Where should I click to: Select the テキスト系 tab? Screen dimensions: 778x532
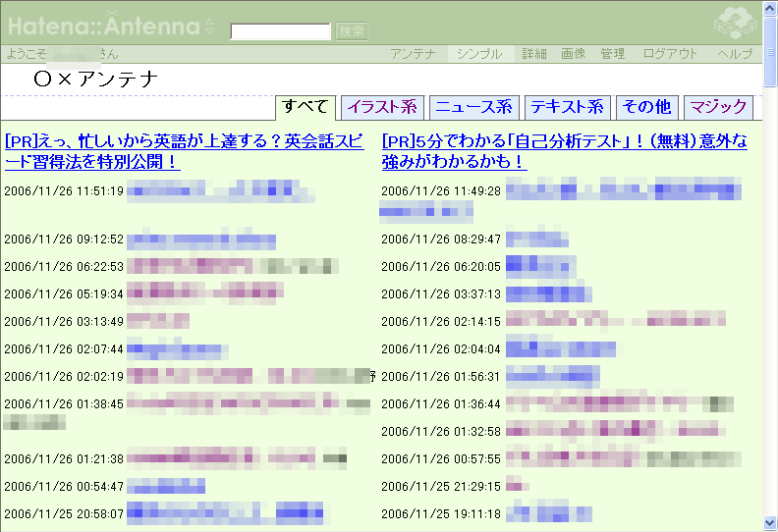[x=567, y=107]
